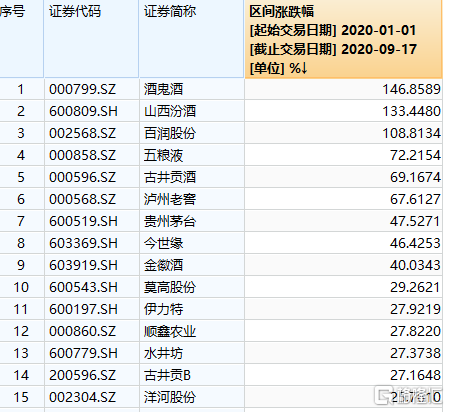The width and height of the screenshot is (449, 412).
Task: Select stock name 今世缘
Action: tap(163, 243)
